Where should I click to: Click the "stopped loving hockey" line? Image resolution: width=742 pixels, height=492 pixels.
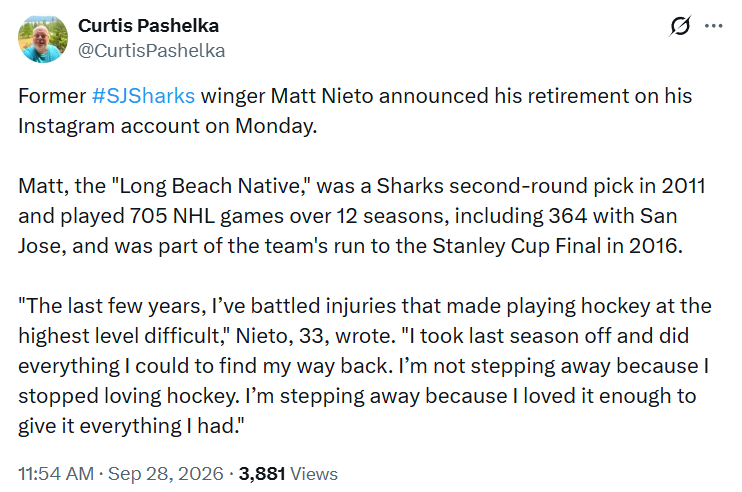[x=357, y=396]
